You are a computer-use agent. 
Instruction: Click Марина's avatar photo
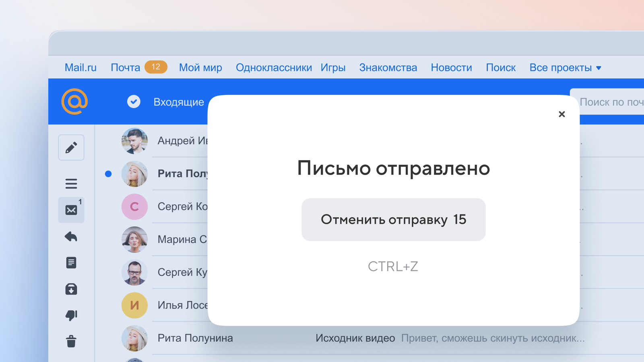pyautogui.click(x=134, y=240)
